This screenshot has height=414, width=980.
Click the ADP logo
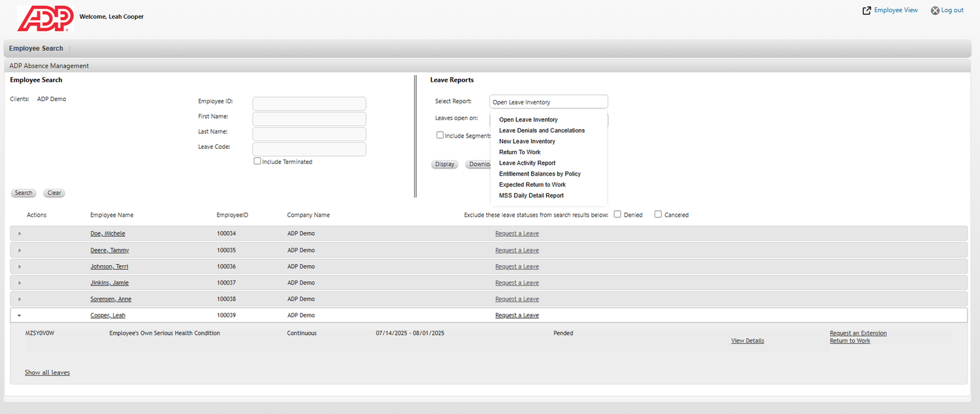pos(44,18)
